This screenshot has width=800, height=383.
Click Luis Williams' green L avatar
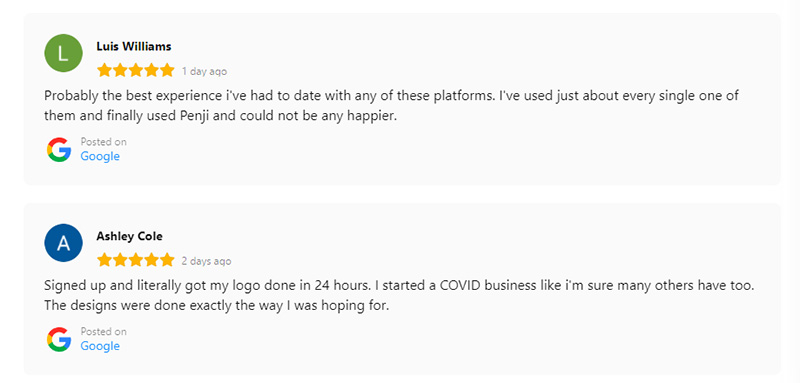(63, 53)
